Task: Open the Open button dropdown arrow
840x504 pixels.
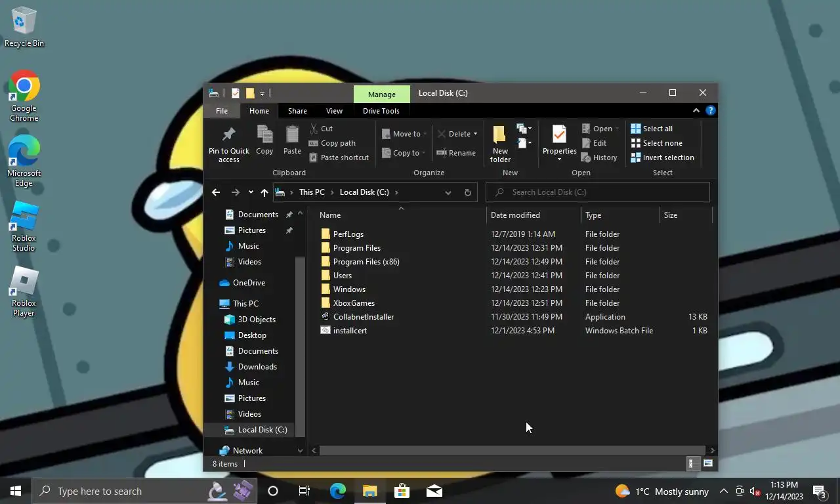Action: coord(618,129)
